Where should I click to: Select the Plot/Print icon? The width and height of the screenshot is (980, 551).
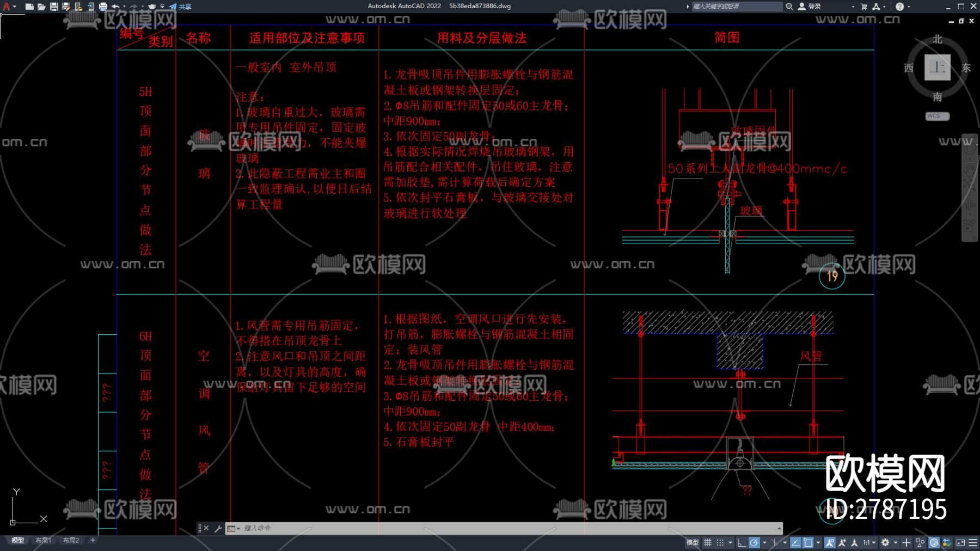coord(103,7)
